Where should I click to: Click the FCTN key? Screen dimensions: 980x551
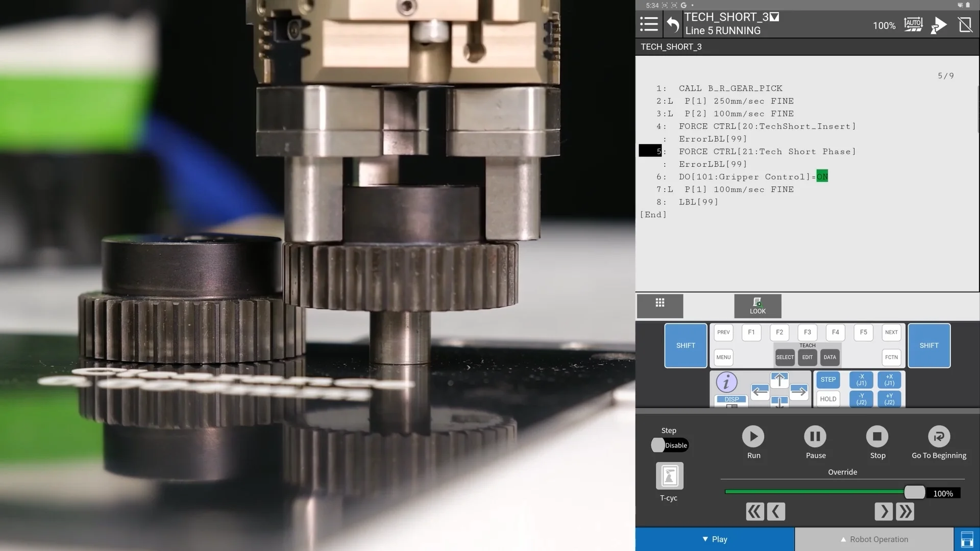click(x=891, y=357)
